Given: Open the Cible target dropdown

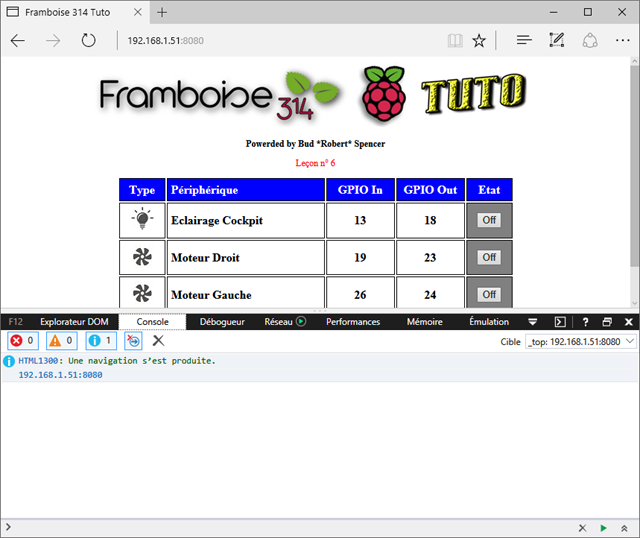Looking at the screenshot, I should [x=580, y=341].
